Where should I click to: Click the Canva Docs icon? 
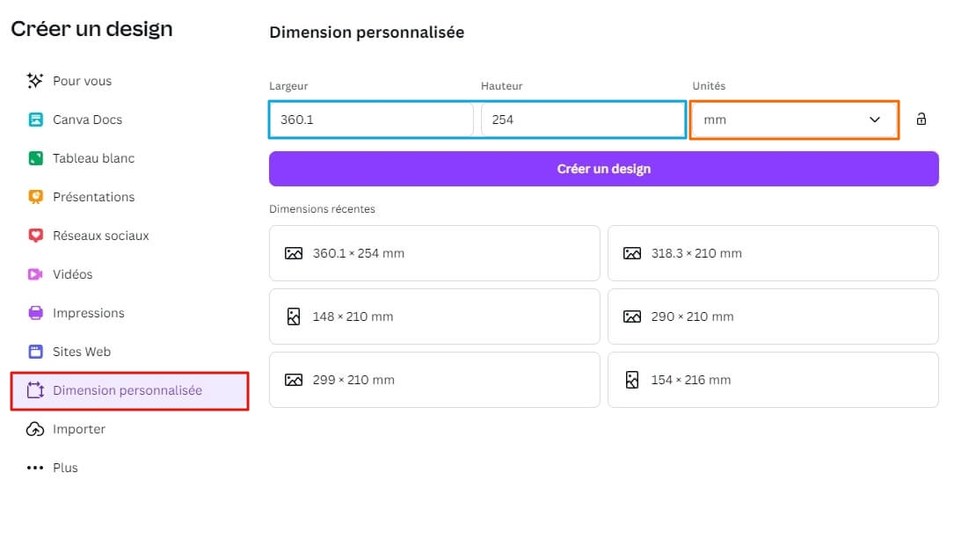(36, 120)
